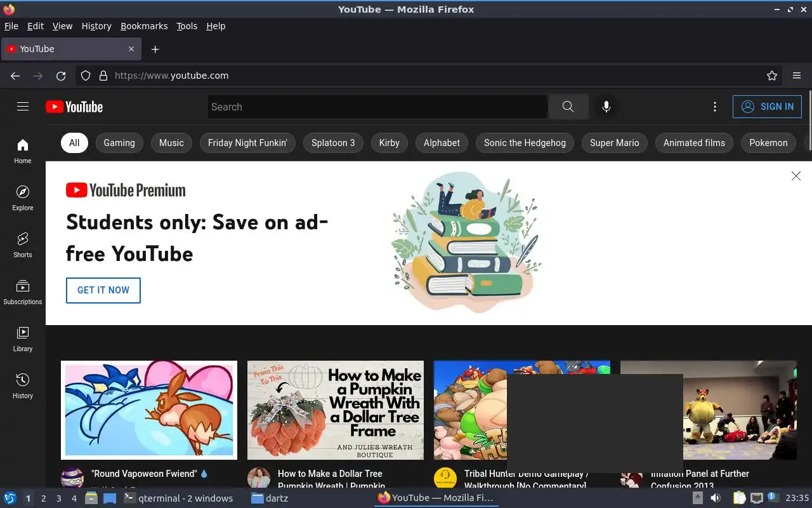The image size is (812, 508).
Task: Select the Pokemon filter chip
Action: 768,143
